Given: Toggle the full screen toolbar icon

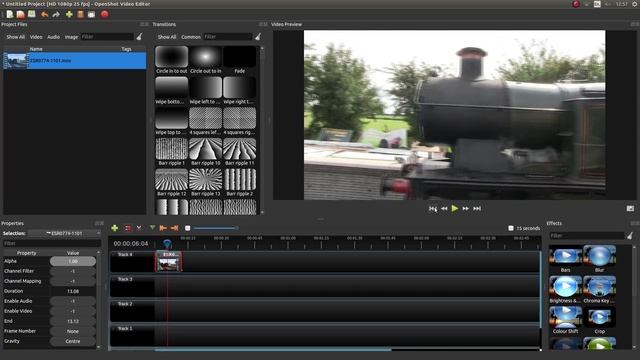Looking at the screenshot, I should pos(91,14).
